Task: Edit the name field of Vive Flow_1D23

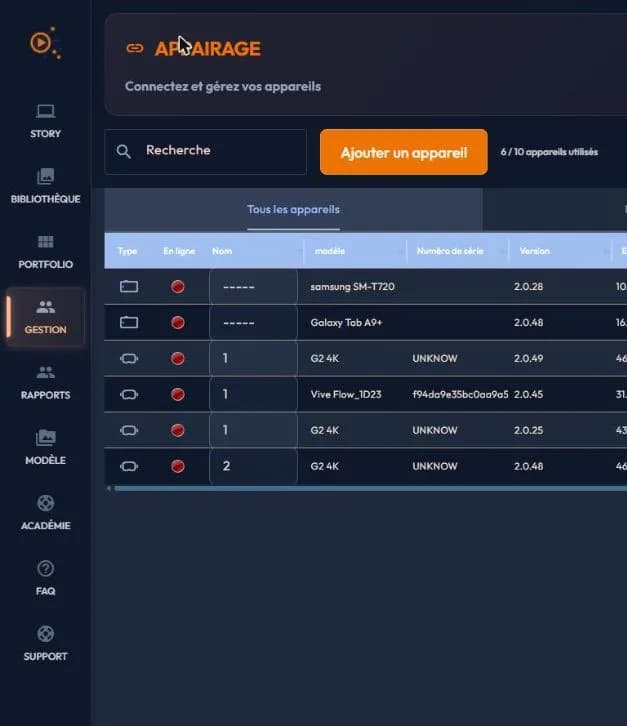Action: tap(253, 394)
